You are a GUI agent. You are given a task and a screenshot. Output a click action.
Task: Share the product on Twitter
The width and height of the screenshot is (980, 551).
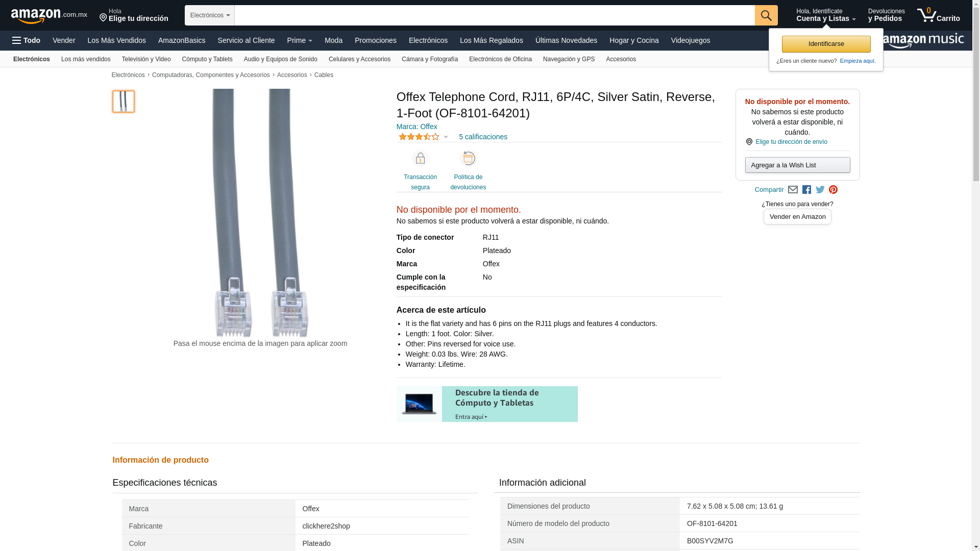pos(820,190)
